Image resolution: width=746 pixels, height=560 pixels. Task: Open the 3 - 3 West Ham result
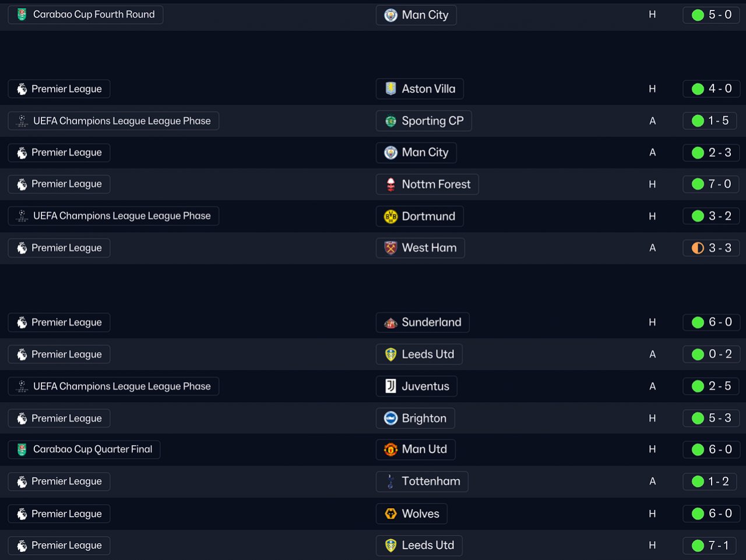pyautogui.click(x=719, y=248)
